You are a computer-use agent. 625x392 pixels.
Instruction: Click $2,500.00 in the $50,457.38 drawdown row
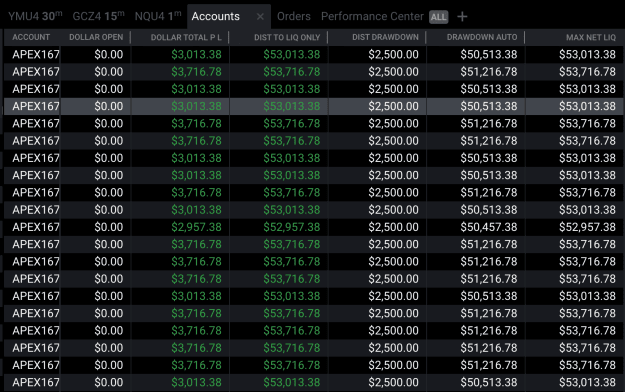pos(393,227)
